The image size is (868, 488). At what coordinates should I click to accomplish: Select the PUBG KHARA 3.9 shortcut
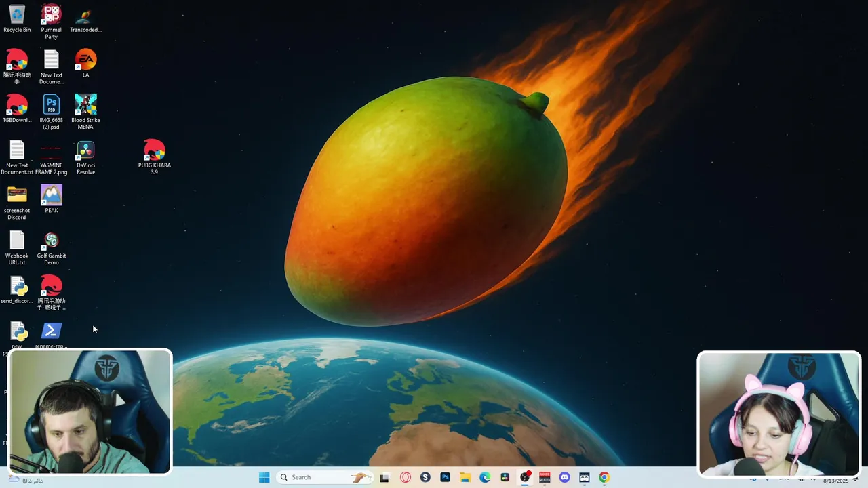click(x=155, y=157)
